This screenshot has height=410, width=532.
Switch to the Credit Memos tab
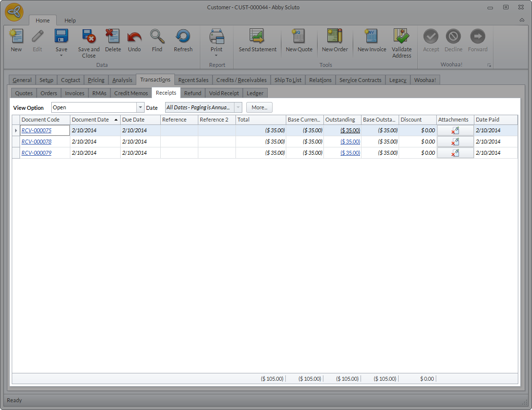pos(131,93)
